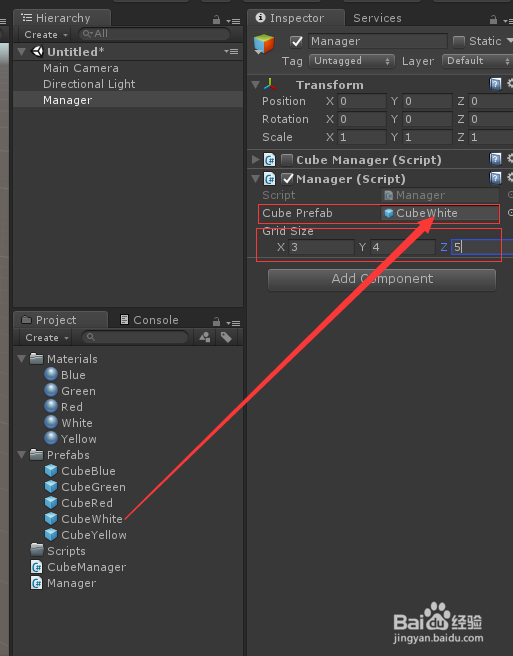
Task: Toggle the Hierarchy panel lock
Action: coord(216,20)
